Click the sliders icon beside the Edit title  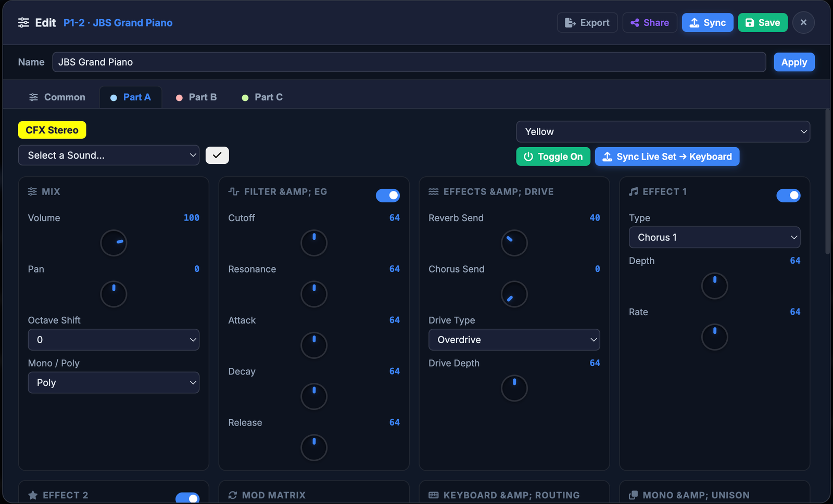coord(23,22)
